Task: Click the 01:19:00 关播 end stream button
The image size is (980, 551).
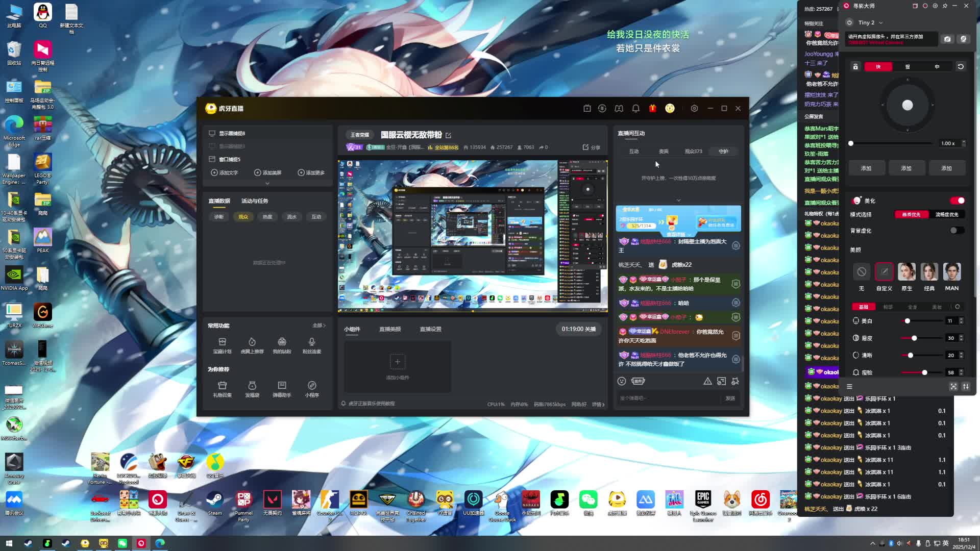Action: click(x=578, y=329)
